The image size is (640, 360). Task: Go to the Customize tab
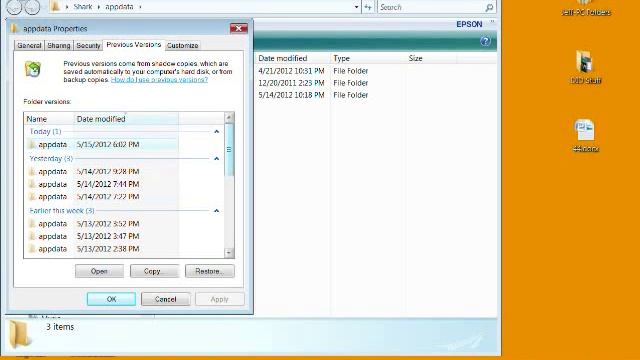[182, 45]
